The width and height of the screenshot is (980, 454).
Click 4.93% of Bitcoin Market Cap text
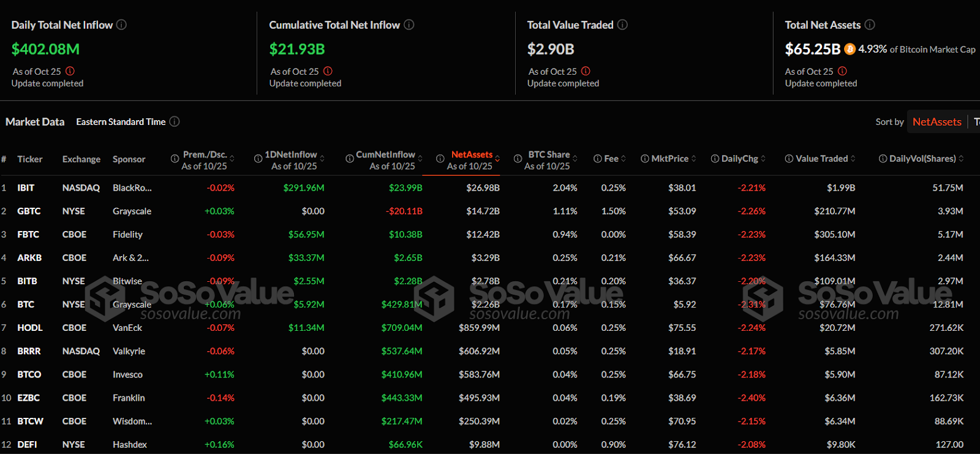917,49
